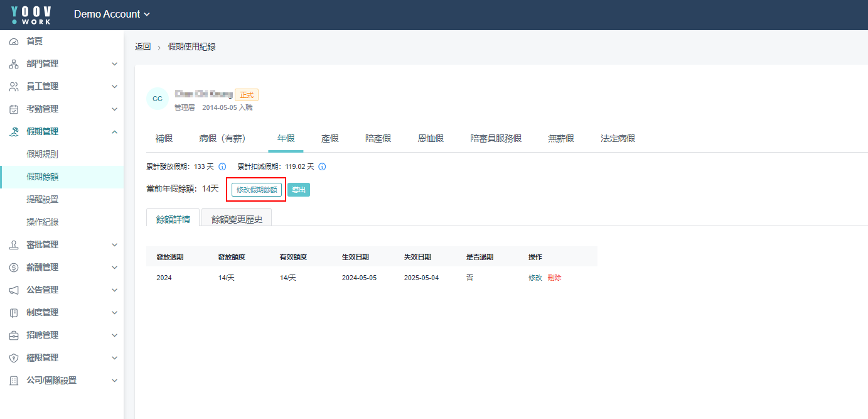The height and width of the screenshot is (419, 868).
Task: Click the employee management people icon
Action: pyautogui.click(x=14, y=87)
